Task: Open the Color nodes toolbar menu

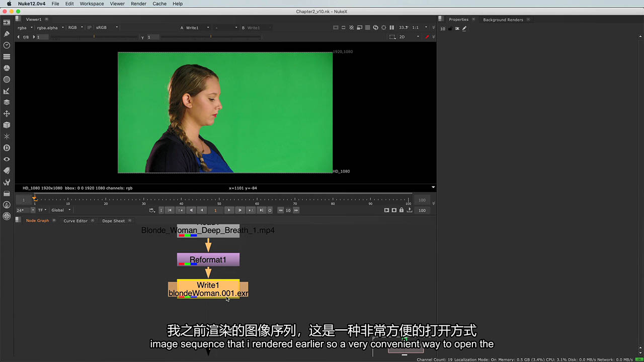Action: 7,68
